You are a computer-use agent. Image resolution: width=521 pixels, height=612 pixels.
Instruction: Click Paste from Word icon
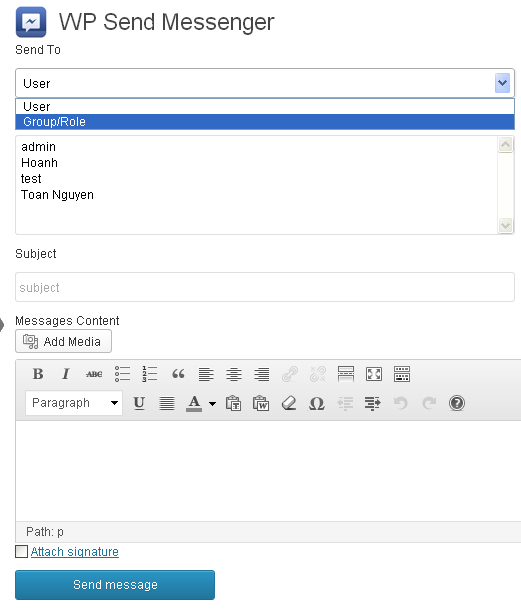(261, 403)
